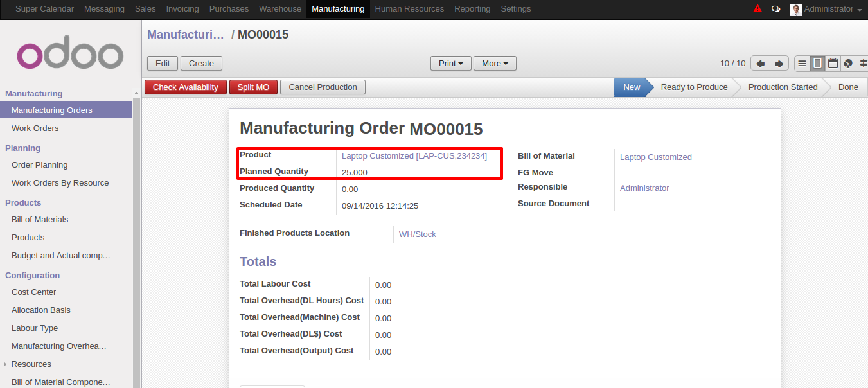Open the Settings menu

pyautogui.click(x=516, y=9)
